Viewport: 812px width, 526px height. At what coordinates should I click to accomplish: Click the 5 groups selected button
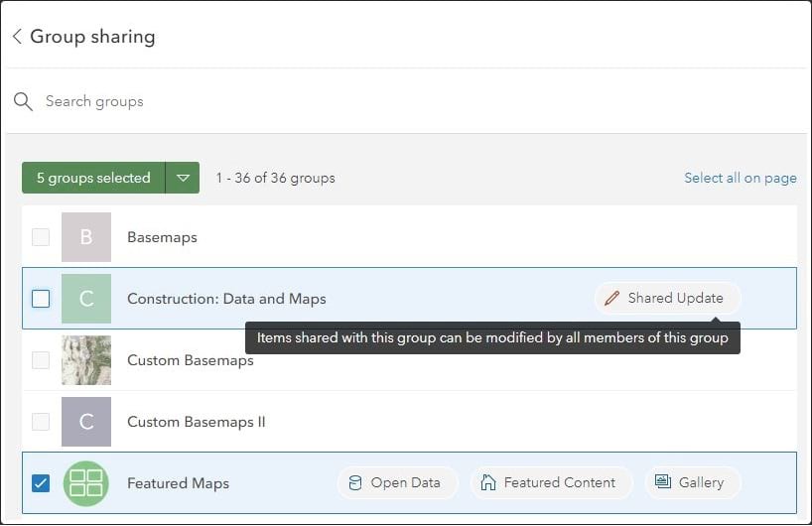click(x=93, y=179)
